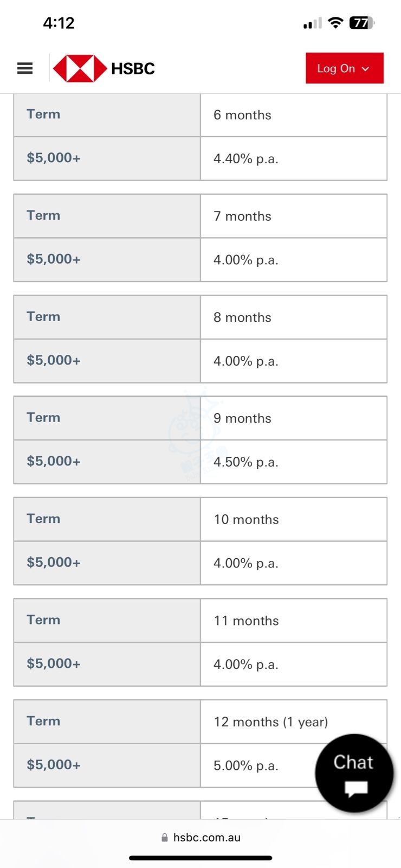Screen dimensions: 401x868
Task: Tap the 4:12 clock in status bar
Action: click(x=59, y=23)
